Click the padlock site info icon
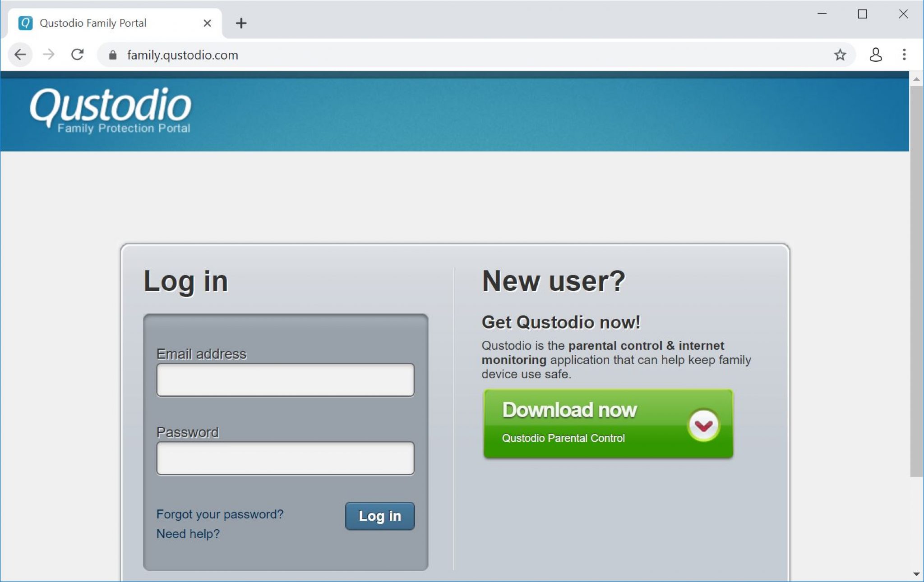Image resolution: width=924 pixels, height=582 pixels. [x=113, y=55]
